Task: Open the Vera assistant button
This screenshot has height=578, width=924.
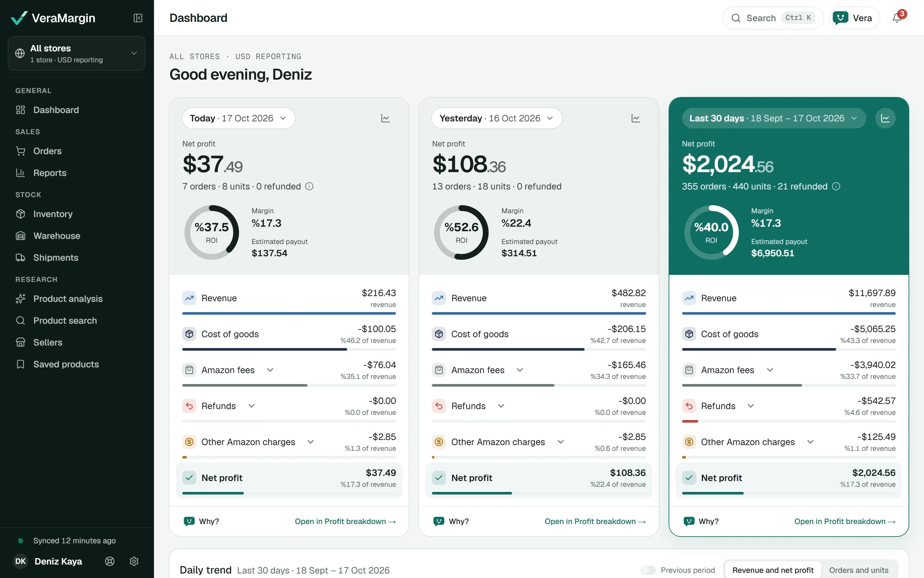Action: [x=854, y=18]
